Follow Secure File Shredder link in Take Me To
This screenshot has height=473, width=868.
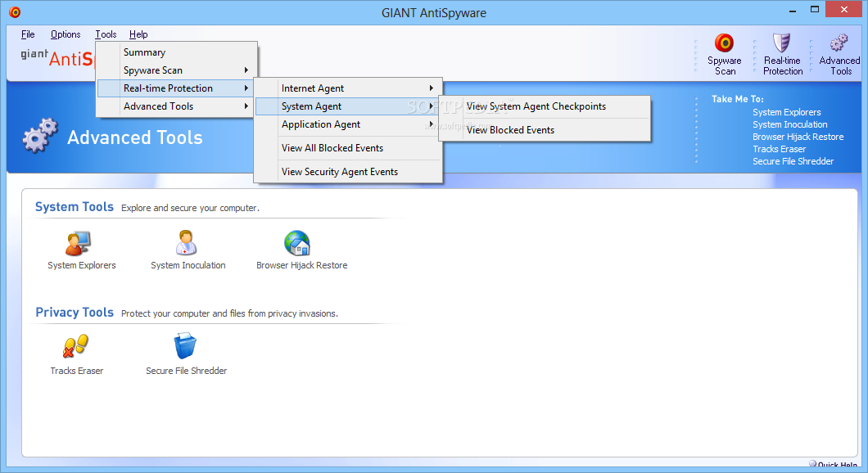793,161
